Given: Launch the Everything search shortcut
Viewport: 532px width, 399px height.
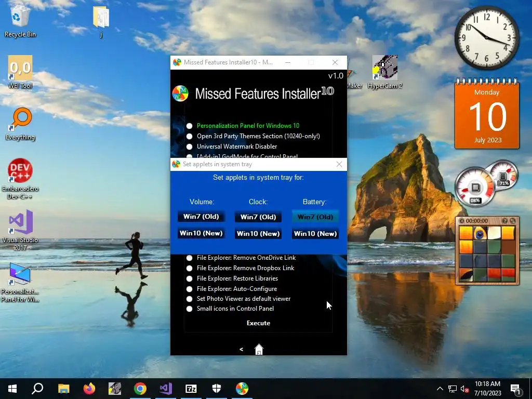Looking at the screenshot, I should (20, 124).
